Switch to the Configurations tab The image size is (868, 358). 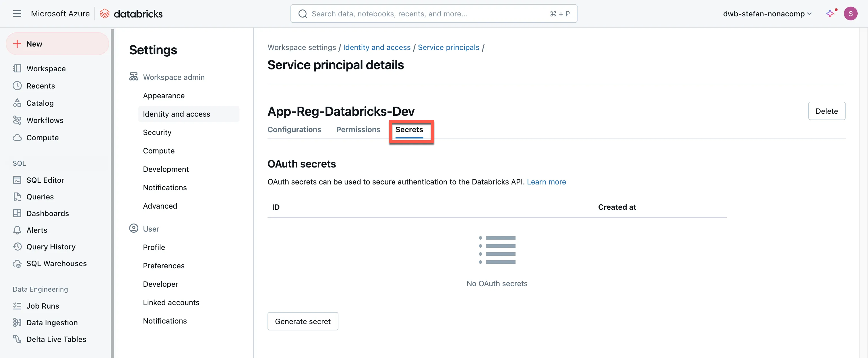pos(294,130)
